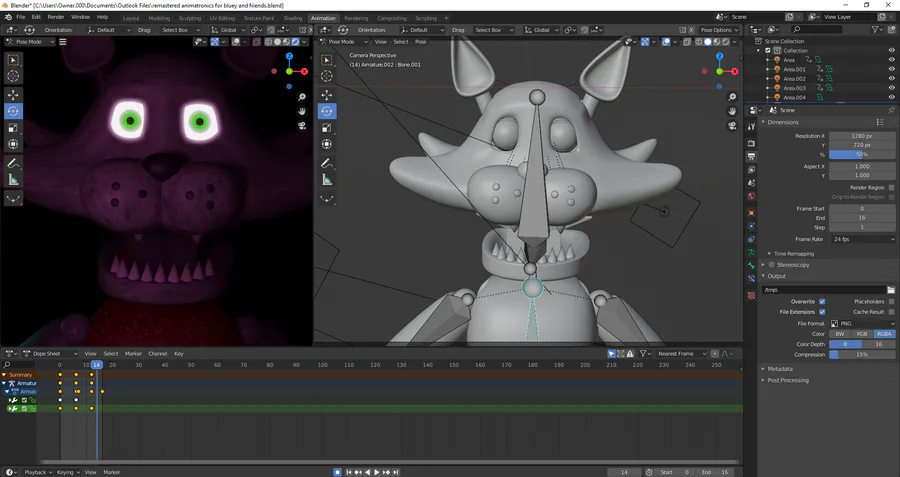The height and width of the screenshot is (477, 900).
Task: Click pan hand icon in right viewport
Action: tap(732, 111)
